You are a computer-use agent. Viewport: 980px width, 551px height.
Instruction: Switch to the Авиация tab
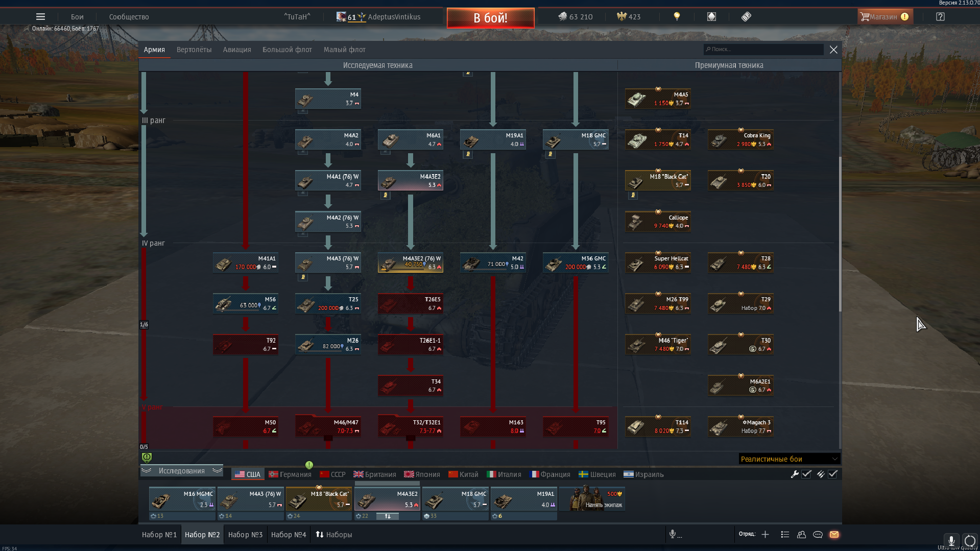click(x=237, y=50)
